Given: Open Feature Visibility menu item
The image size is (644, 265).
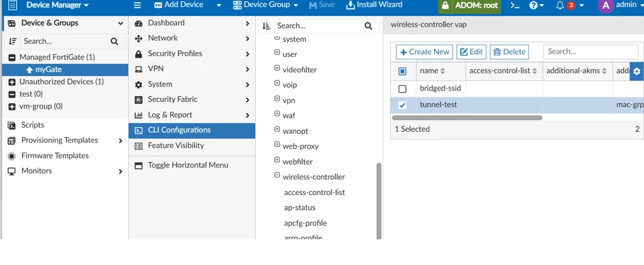Looking at the screenshot, I should 192,146.
